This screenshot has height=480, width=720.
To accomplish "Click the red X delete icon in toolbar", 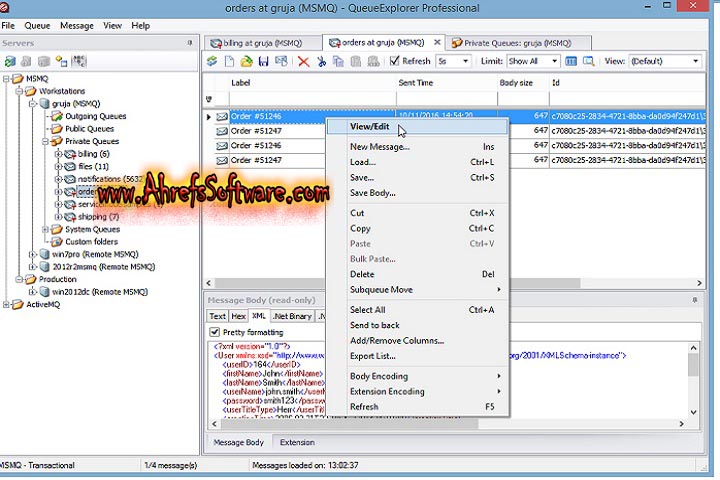I will (x=304, y=62).
